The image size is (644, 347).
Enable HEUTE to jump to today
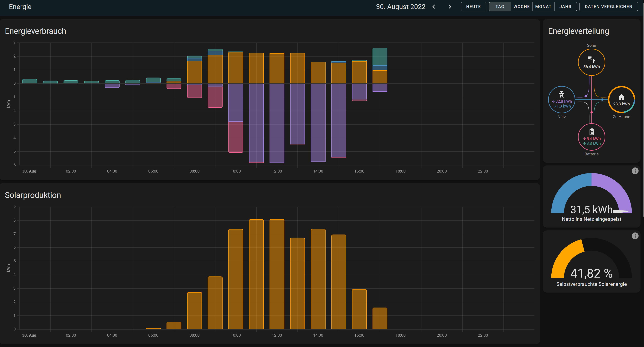[x=473, y=7]
